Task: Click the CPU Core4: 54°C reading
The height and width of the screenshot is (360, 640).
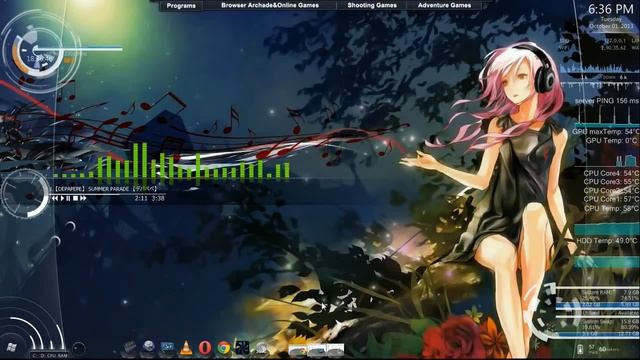Action: [611, 173]
